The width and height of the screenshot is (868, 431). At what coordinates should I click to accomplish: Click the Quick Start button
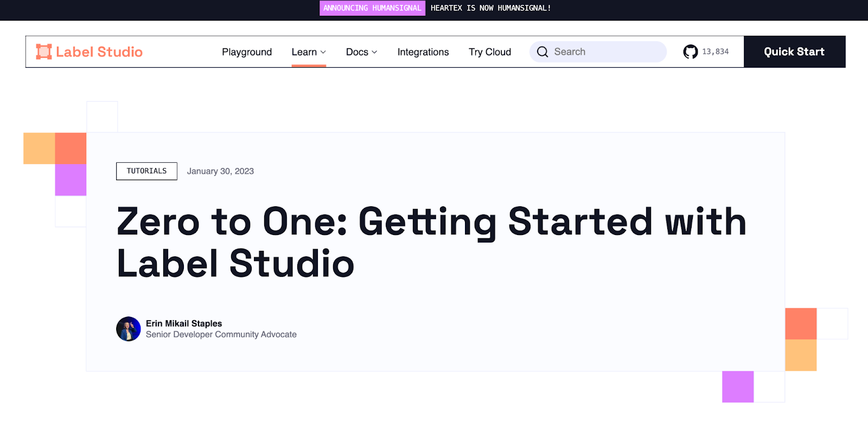pos(794,52)
